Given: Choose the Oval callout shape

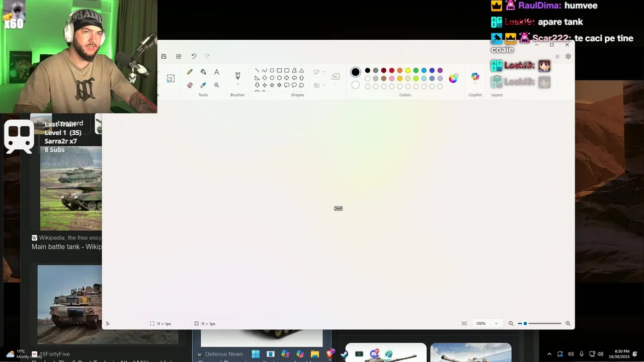Looking at the screenshot, I should [294, 85].
